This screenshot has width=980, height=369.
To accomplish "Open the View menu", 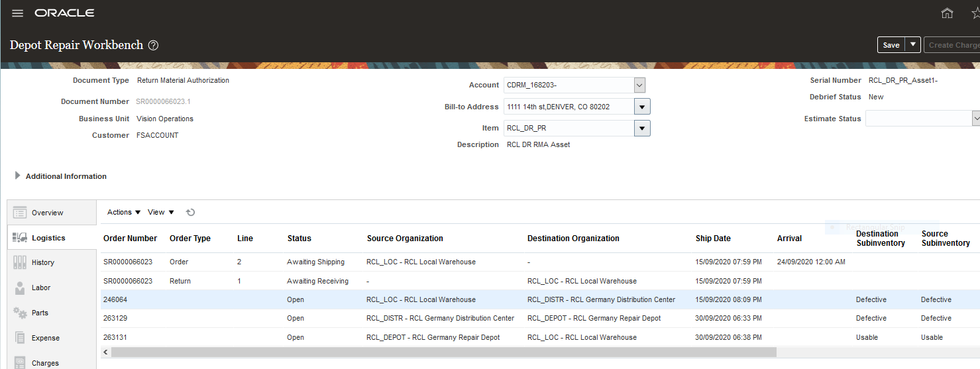I will (161, 212).
